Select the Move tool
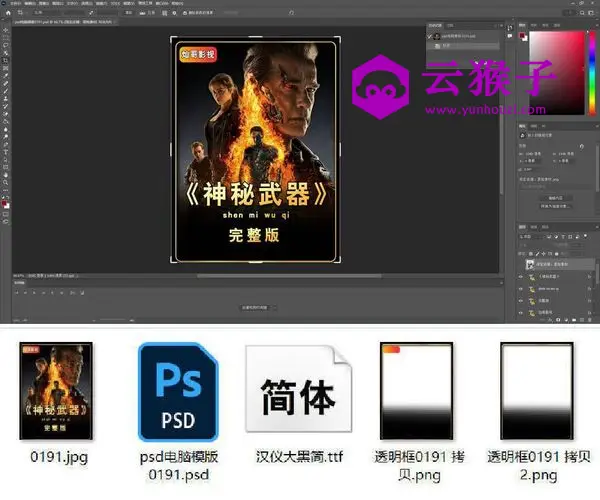Viewport: 600px width, 500px height. point(6,30)
